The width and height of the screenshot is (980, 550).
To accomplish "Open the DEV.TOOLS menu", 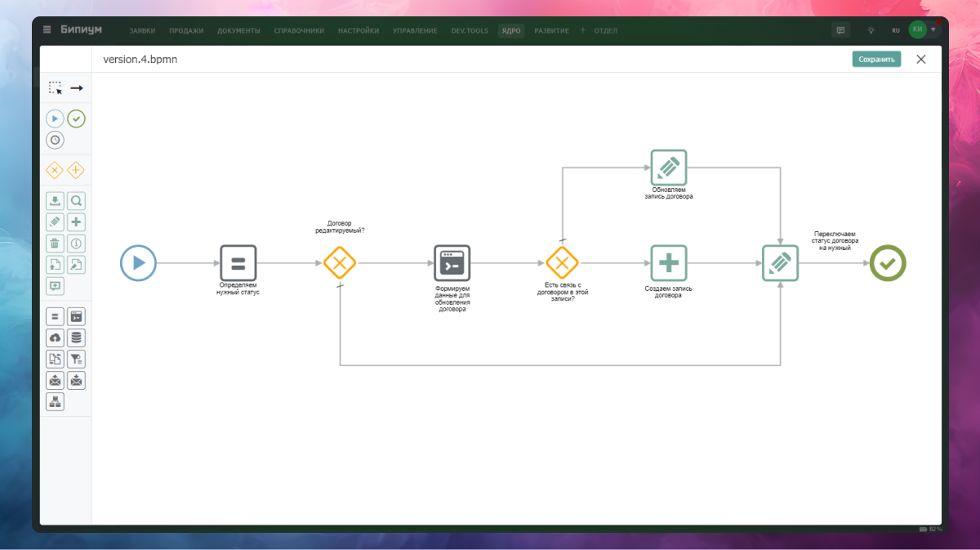I will 470,31.
